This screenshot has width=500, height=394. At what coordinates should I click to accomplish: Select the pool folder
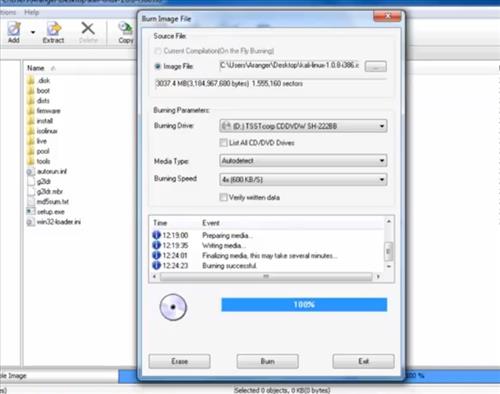tap(38, 151)
